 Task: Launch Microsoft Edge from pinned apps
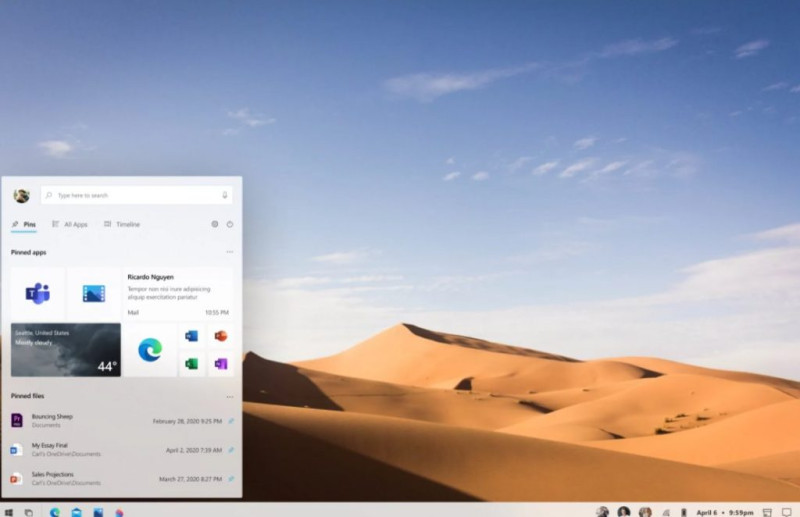click(x=150, y=349)
